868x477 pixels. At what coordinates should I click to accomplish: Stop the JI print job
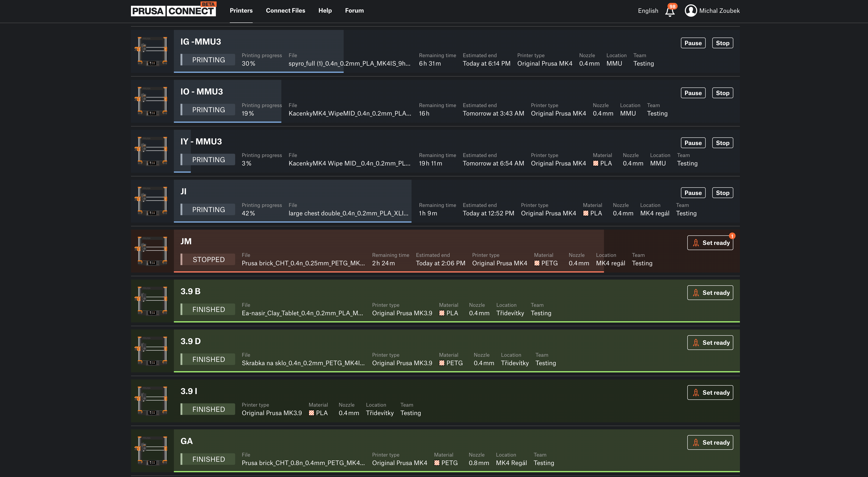tap(722, 193)
